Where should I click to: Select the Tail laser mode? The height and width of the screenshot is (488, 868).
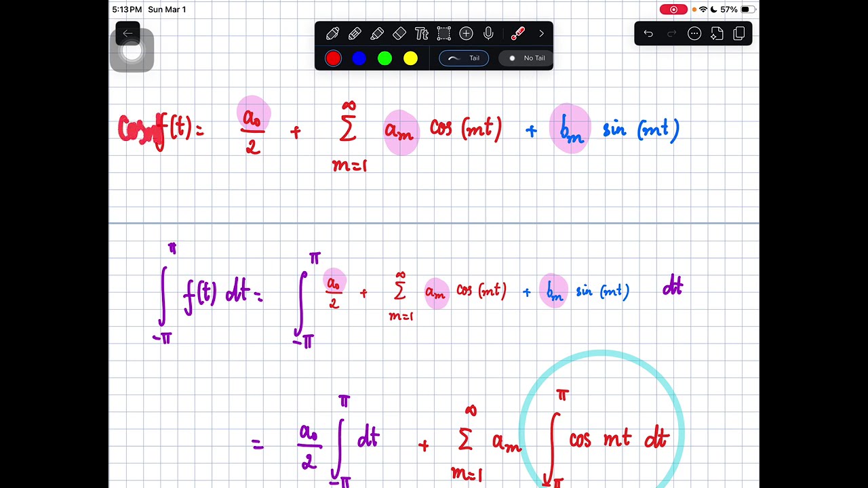[x=464, y=58]
